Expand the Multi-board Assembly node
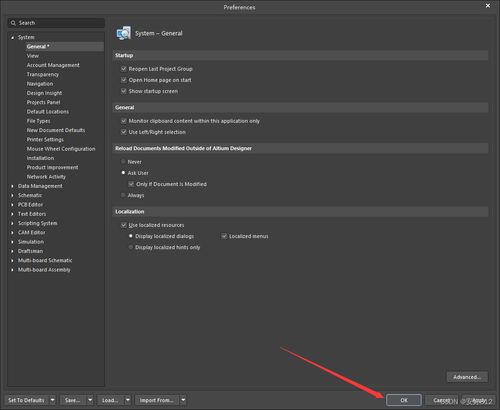The image size is (500, 410). click(x=12, y=270)
